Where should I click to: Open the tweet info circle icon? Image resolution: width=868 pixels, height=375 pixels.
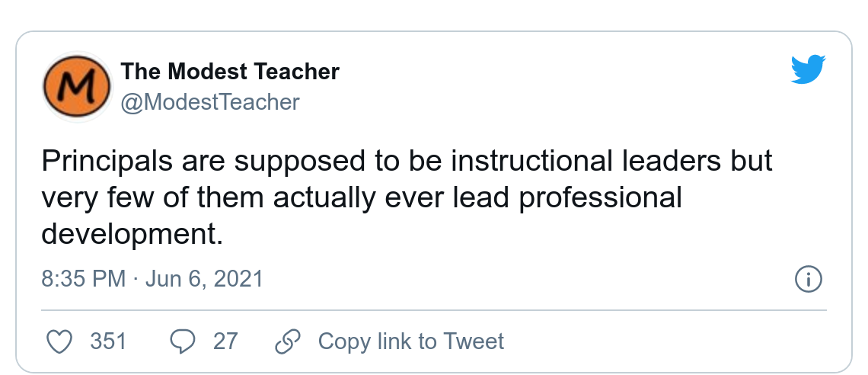click(x=808, y=279)
